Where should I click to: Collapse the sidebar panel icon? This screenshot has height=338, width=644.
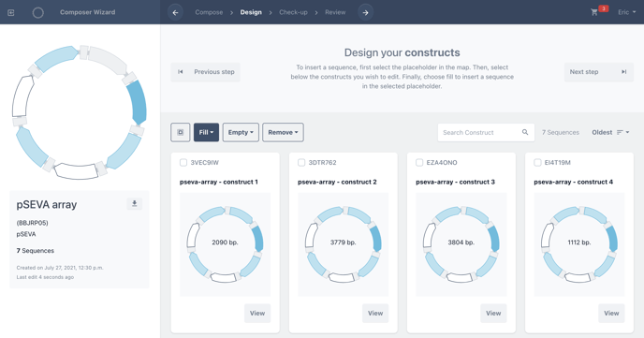[11, 12]
